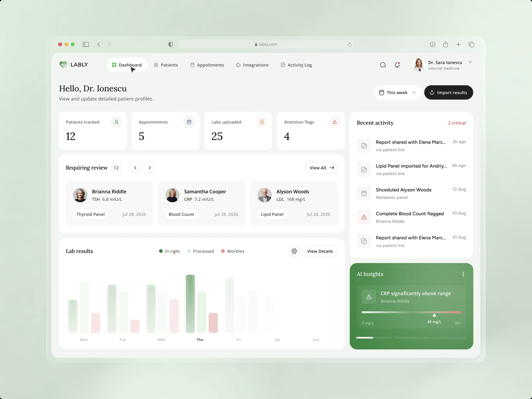Screen dimensions: 532x399
Task: Click the CRP range slider marker
Action: 434,315
